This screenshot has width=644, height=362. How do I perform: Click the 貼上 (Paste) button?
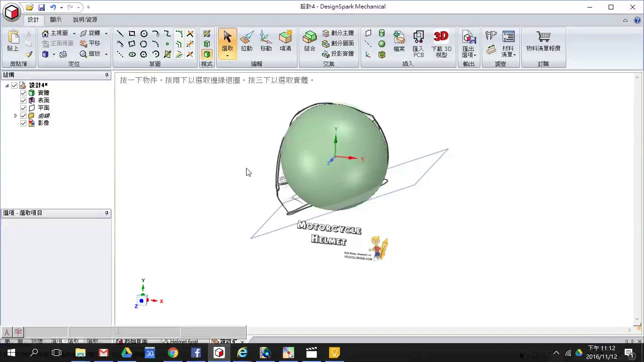point(13,41)
